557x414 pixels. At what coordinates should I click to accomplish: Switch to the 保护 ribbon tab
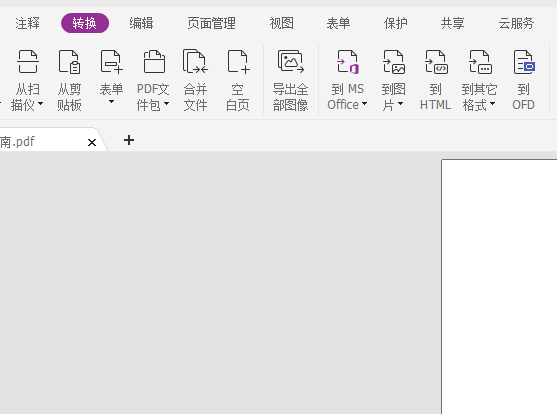(395, 23)
